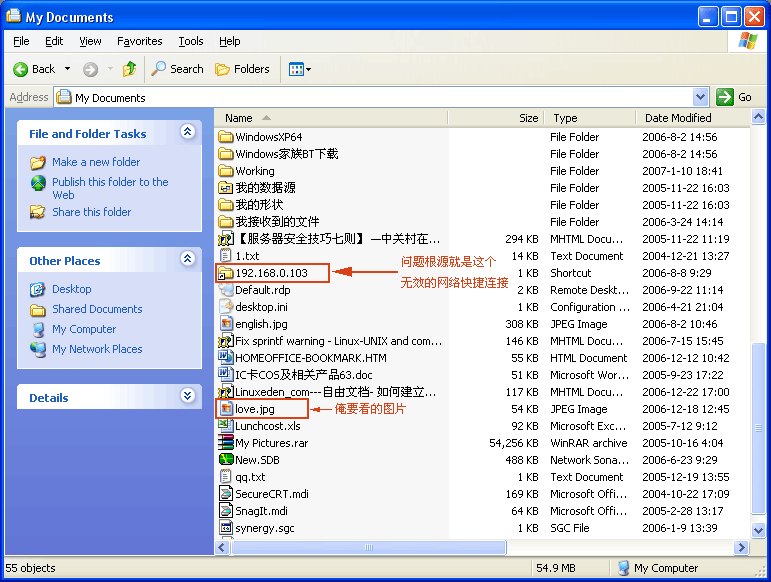The width and height of the screenshot is (771, 582).
Task: Toggle the Folders pane button
Action: (242, 69)
